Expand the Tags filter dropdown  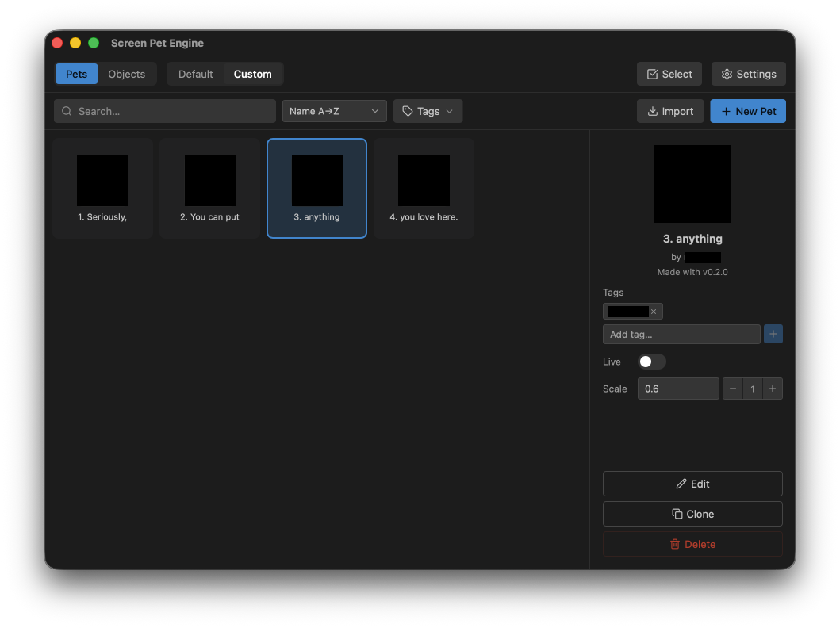[x=428, y=111]
